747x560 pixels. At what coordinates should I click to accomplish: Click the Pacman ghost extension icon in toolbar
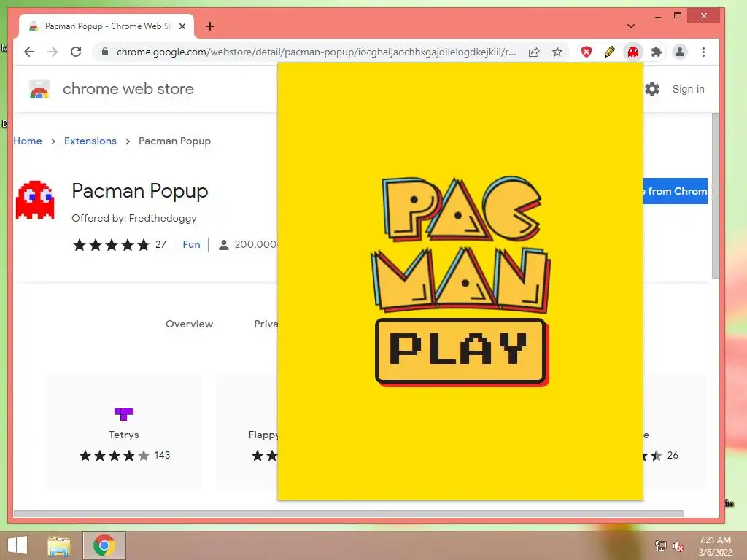(x=632, y=52)
